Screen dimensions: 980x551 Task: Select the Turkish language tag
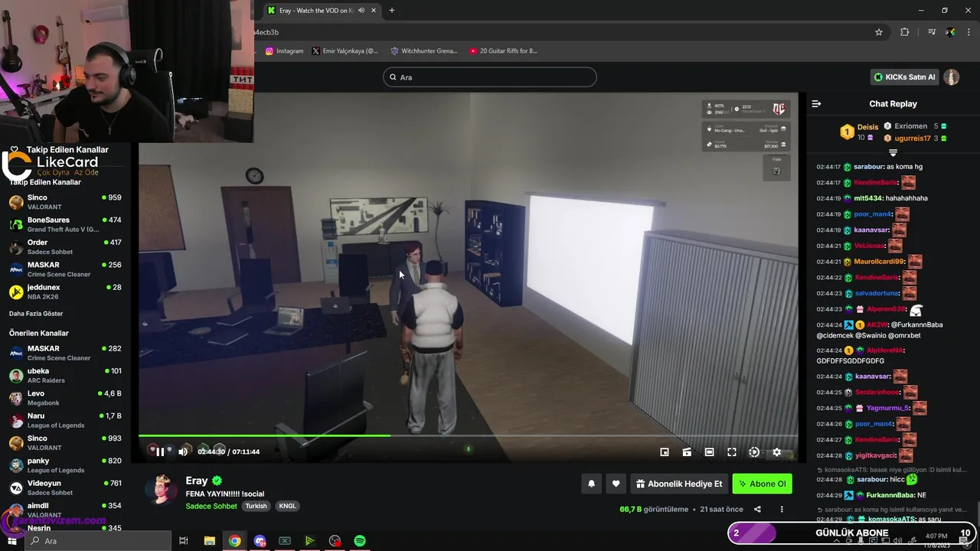[256, 506]
